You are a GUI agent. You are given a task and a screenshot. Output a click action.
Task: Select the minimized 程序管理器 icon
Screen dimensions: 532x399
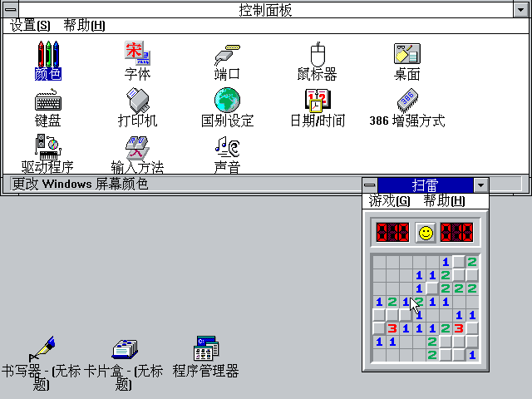click(206, 348)
